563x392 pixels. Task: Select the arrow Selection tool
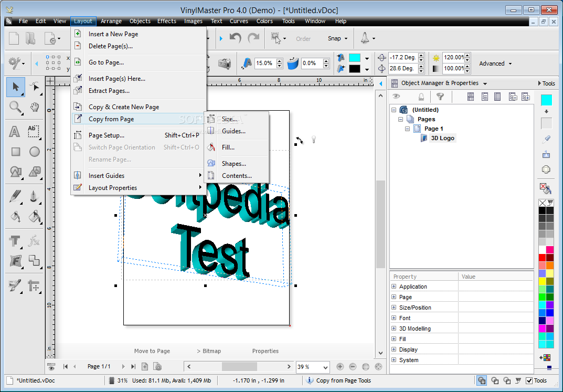point(15,87)
